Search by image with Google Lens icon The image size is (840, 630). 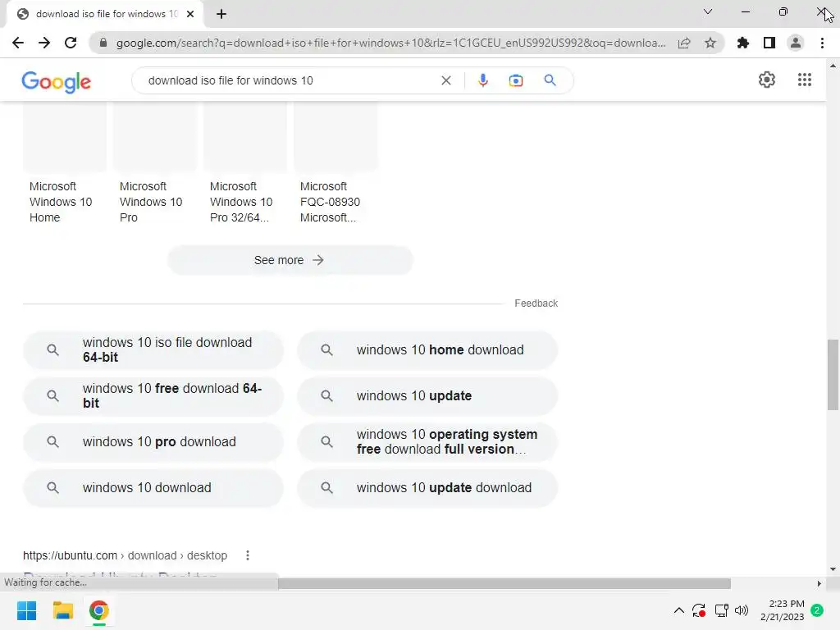coord(516,80)
